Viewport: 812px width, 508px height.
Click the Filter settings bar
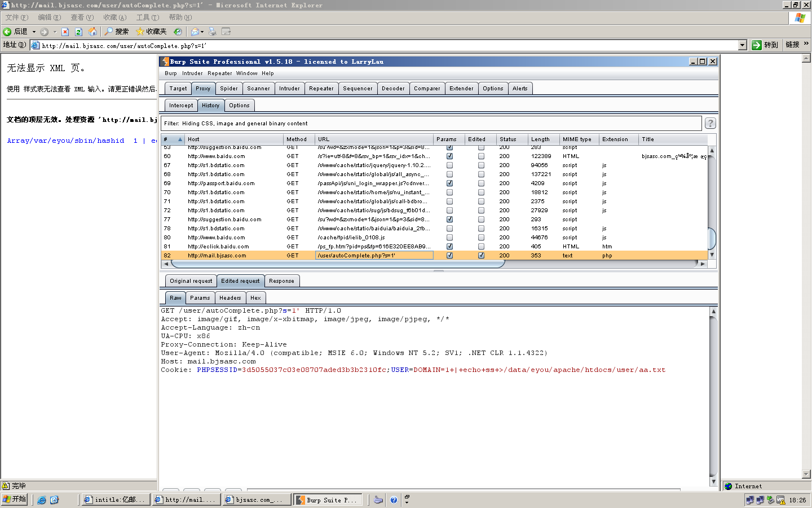(431, 123)
